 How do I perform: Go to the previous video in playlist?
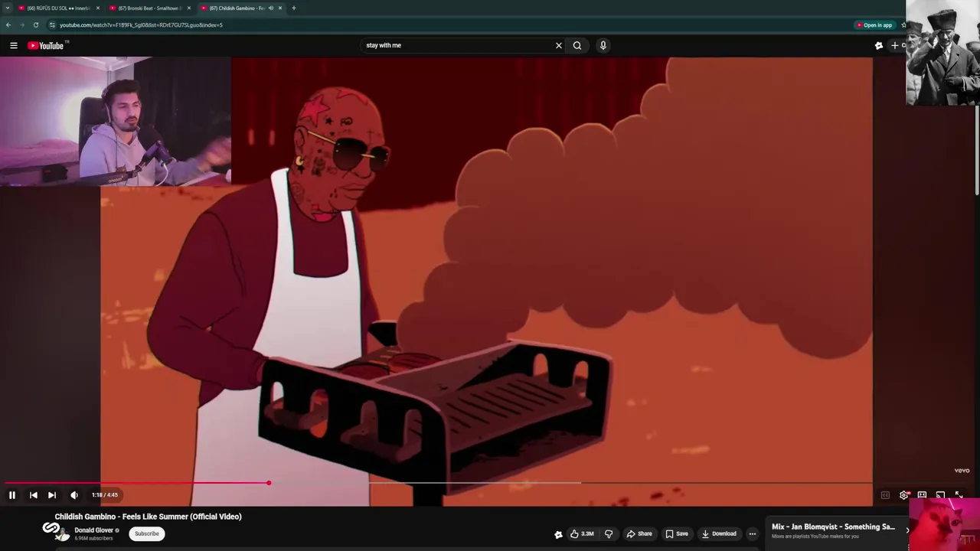34,495
